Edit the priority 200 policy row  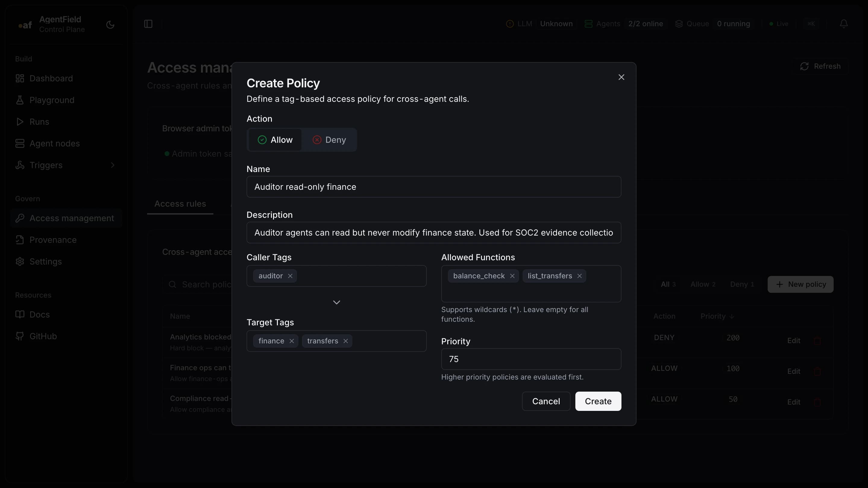pos(794,340)
